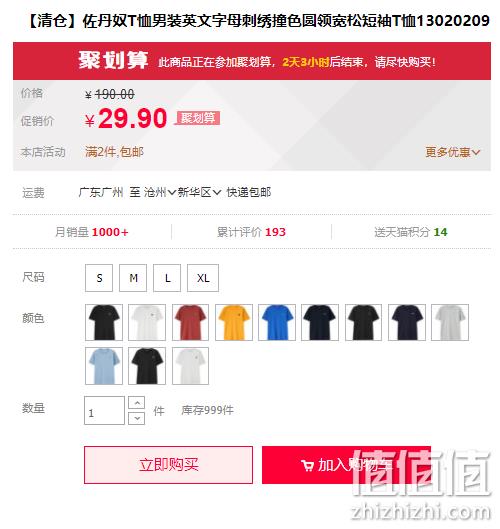The image size is (500, 529).
Task: Click 立即购买 buy now button
Action: click(168, 465)
